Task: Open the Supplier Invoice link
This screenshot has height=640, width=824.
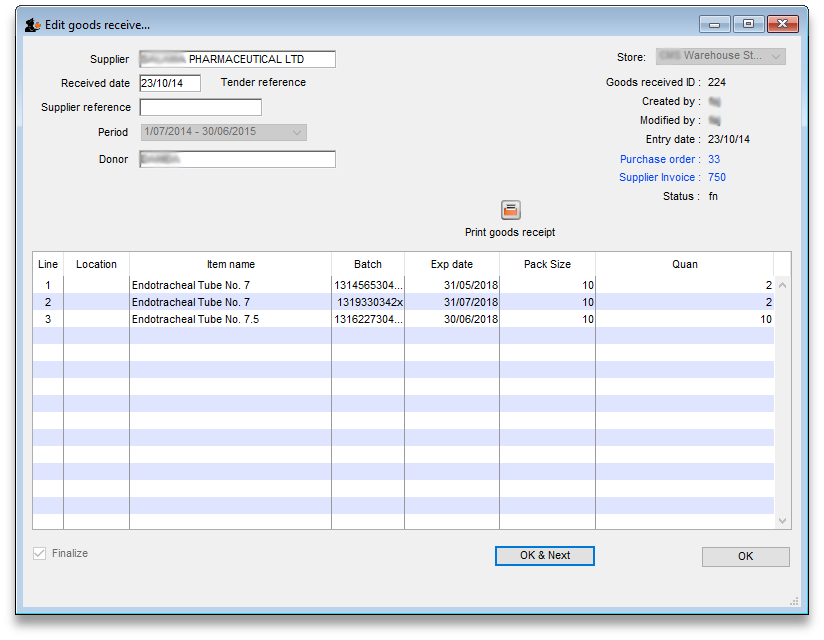Action: [x=659, y=177]
